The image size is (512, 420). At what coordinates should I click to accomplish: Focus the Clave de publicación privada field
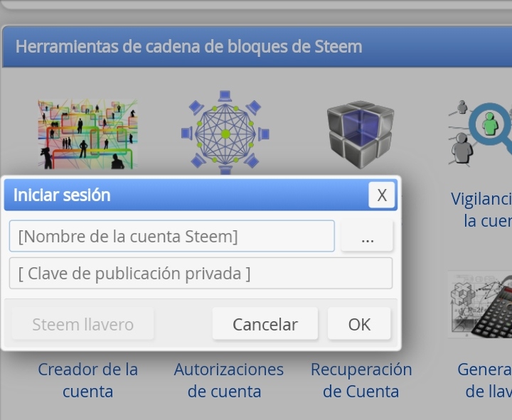click(x=201, y=273)
